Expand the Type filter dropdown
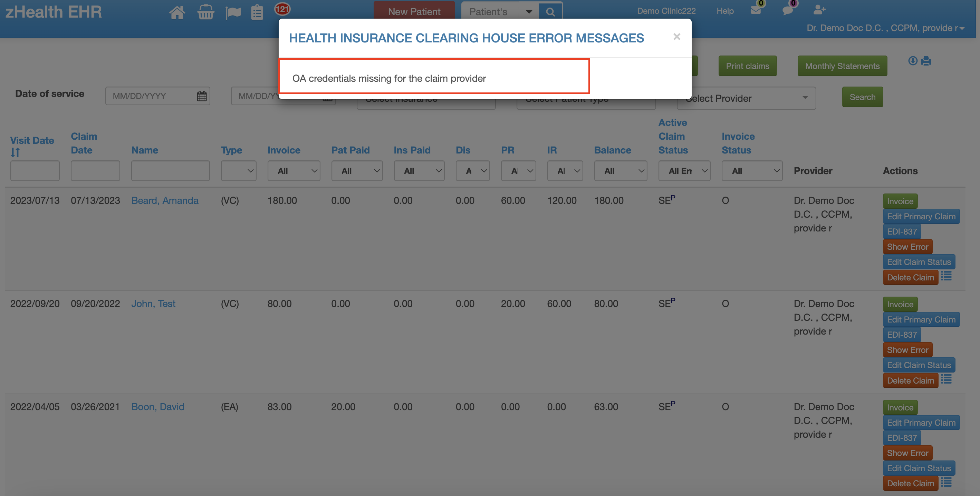This screenshot has height=496, width=980. pos(239,171)
